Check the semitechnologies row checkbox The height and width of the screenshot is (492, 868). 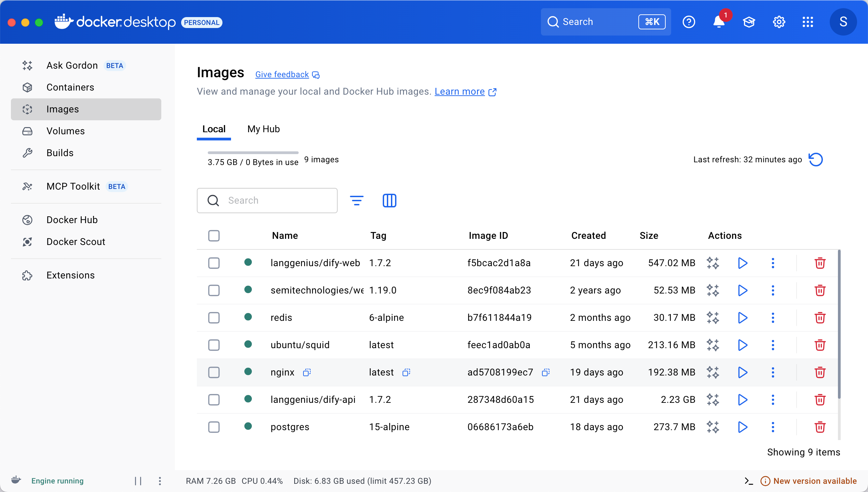pos(214,290)
